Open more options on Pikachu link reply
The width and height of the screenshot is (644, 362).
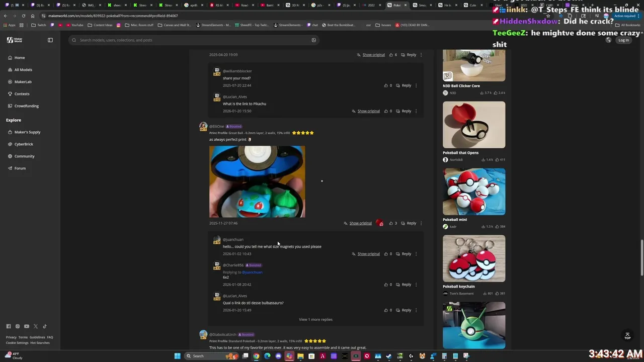coord(416,111)
